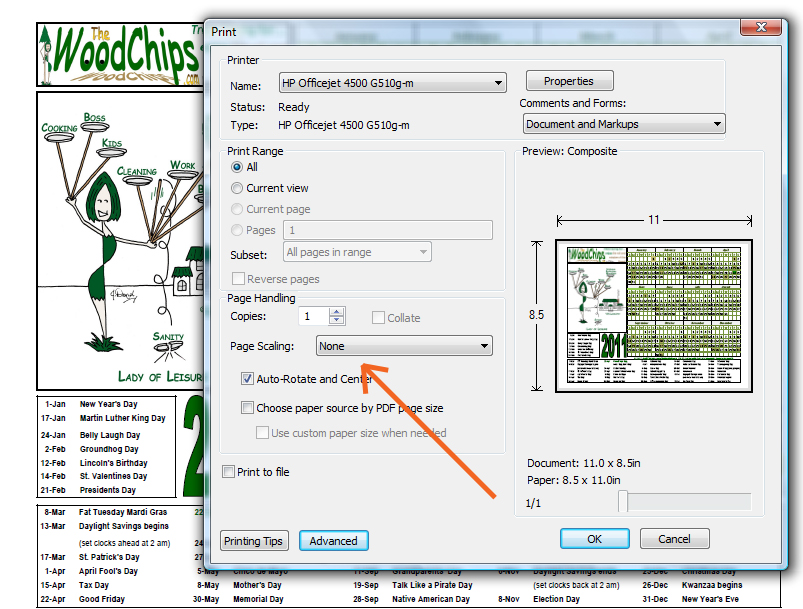Click "April Fool's Day" in document

pos(108,571)
